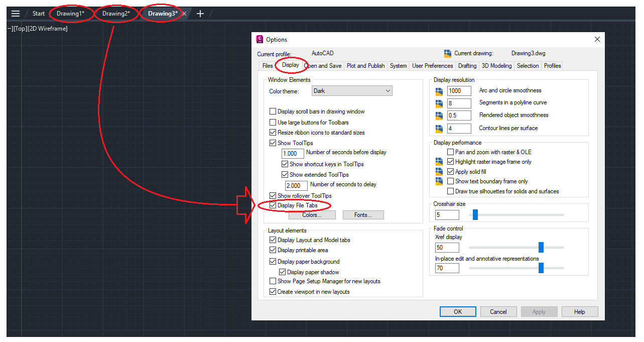Uncheck Display paper shadow

[283, 271]
